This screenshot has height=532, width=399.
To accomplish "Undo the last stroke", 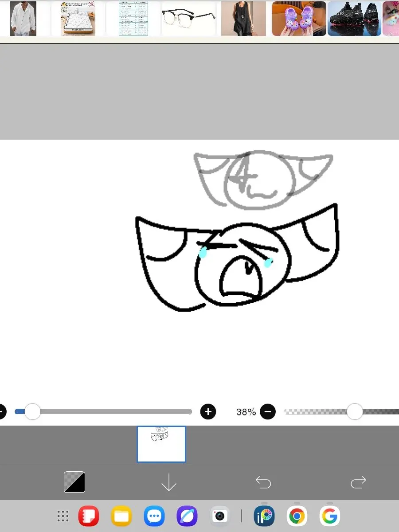I will (x=263, y=482).
